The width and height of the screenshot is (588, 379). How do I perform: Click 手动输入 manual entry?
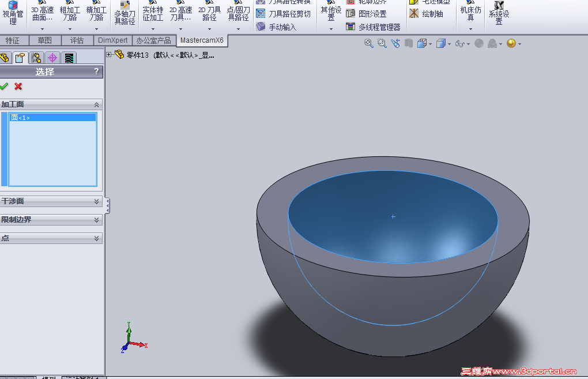pos(276,27)
